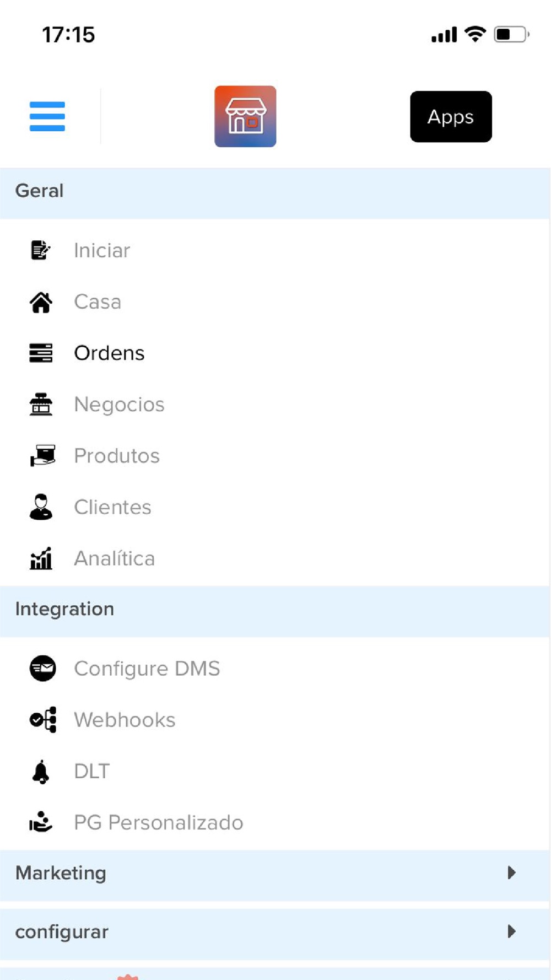The height and width of the screenshot is (980, 551).
Task: Click the Casa house icon
Action: [x=41, y=302]
